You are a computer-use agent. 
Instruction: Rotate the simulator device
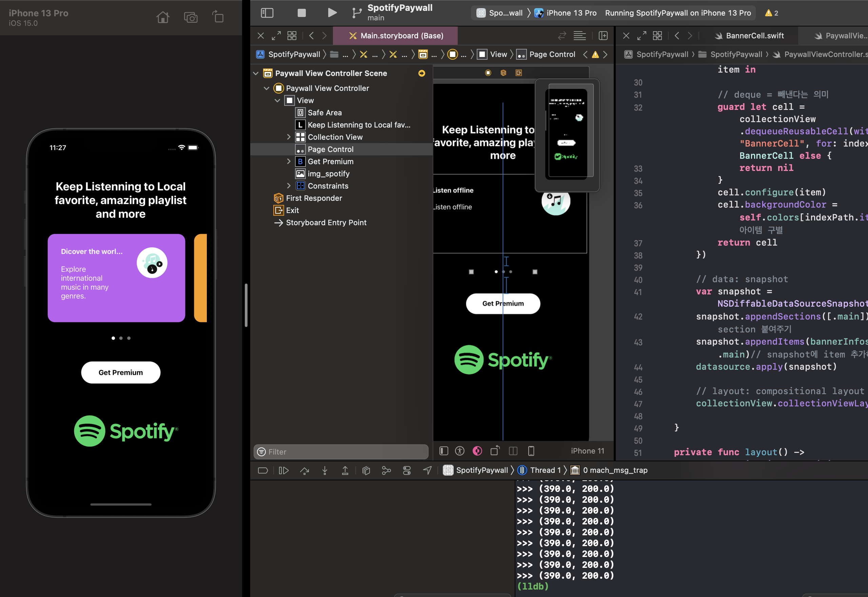218,17
